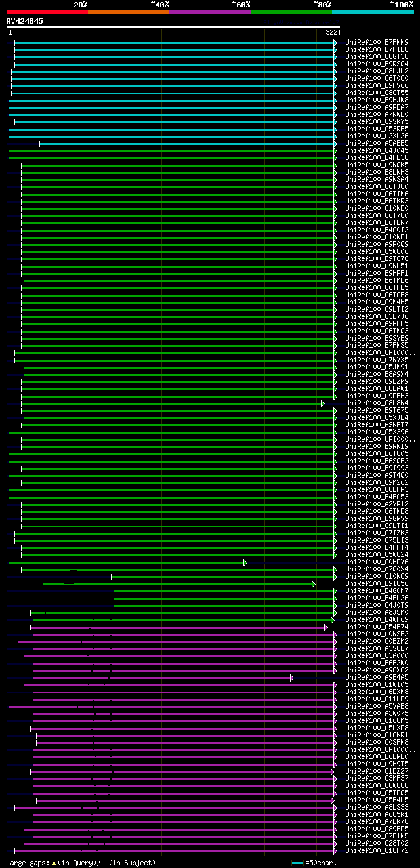Screen dimensions: 420x868
Task: Select hit label UniRef100_A9PQQ9
Action: 377,245
